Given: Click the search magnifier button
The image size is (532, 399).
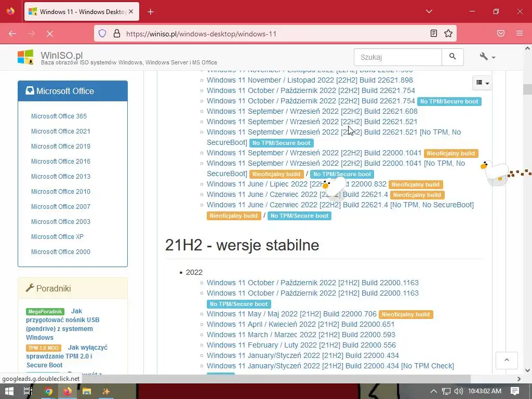Looking at the screenshot, I should pos(453,57).
